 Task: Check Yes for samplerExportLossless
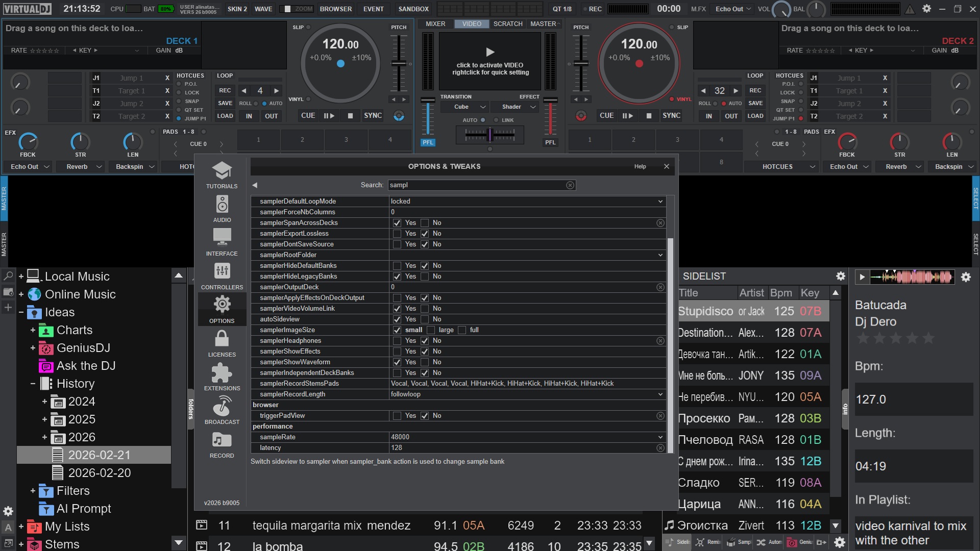(397, 234)
